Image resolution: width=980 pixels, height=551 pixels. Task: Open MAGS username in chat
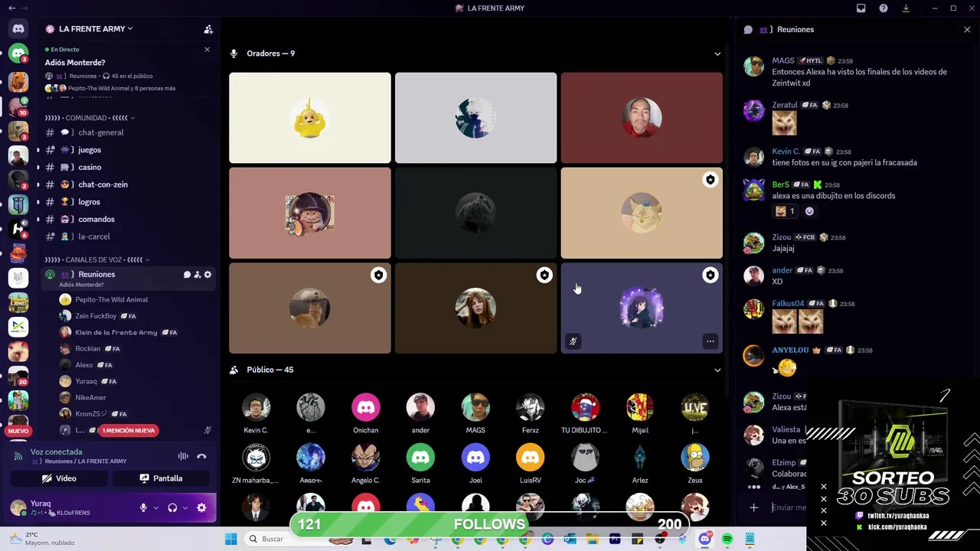pos(782,60)
